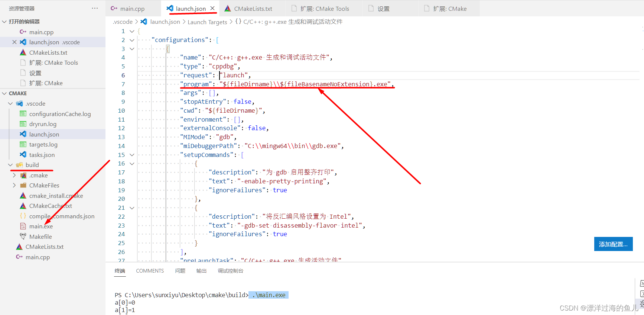The image size is (644, 315).
Task: Click targets.log file icon
Action: (23, 144)
